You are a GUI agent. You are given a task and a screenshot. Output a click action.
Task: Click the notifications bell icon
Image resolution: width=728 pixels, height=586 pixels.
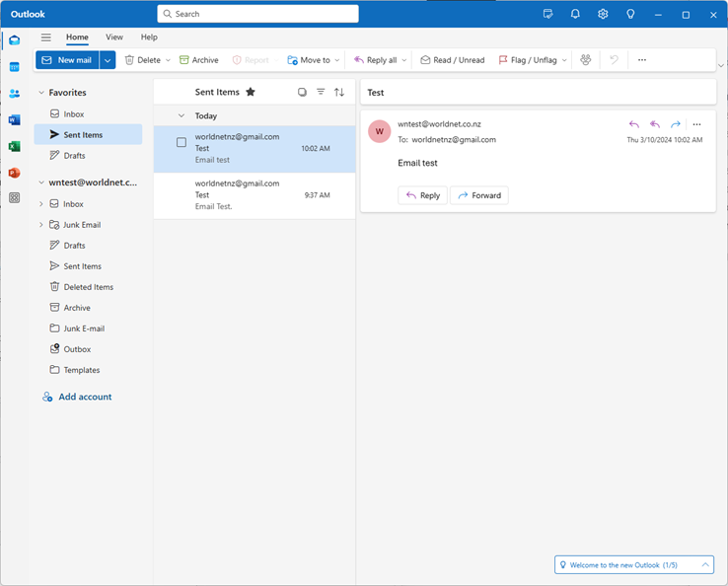coord(575,14)
